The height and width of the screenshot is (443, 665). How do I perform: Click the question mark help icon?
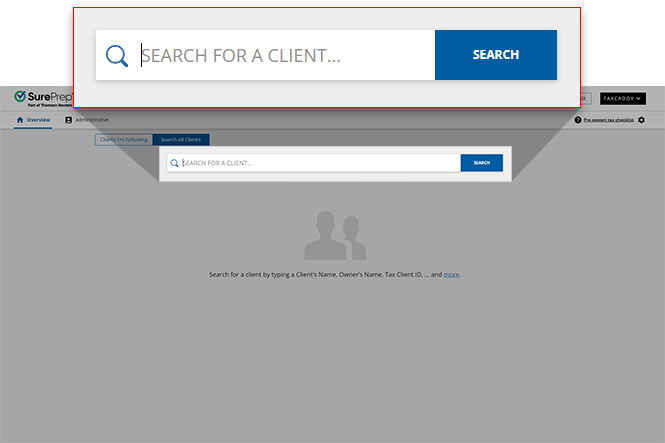578,120
